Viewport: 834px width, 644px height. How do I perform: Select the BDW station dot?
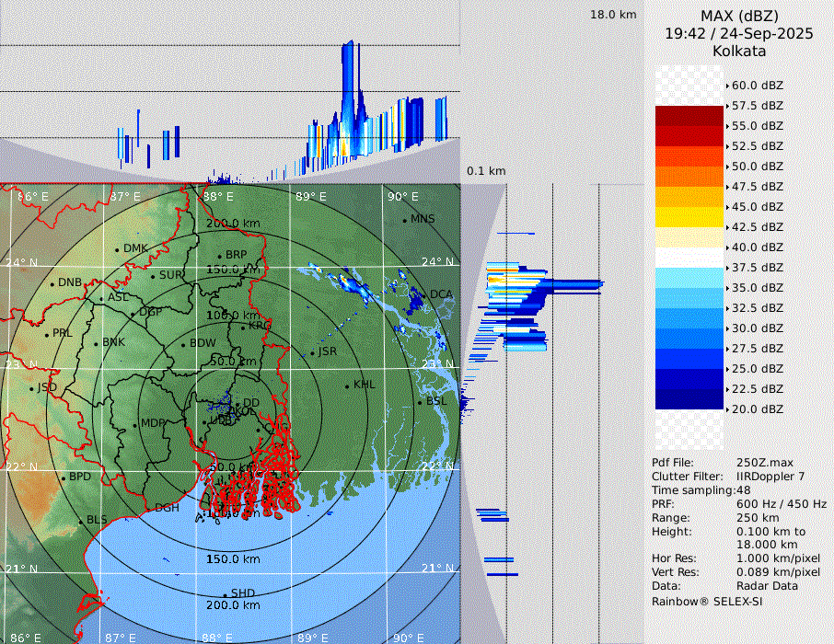coord(183,345)
